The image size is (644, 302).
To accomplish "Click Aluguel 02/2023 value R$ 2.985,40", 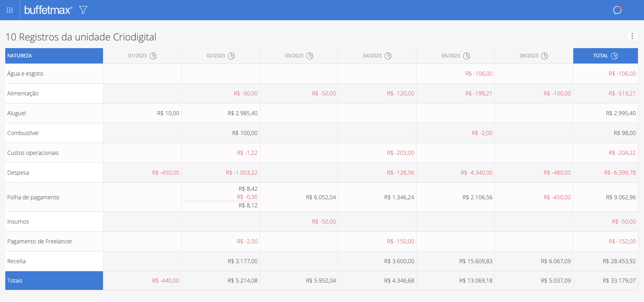I will tap(242, 113).
